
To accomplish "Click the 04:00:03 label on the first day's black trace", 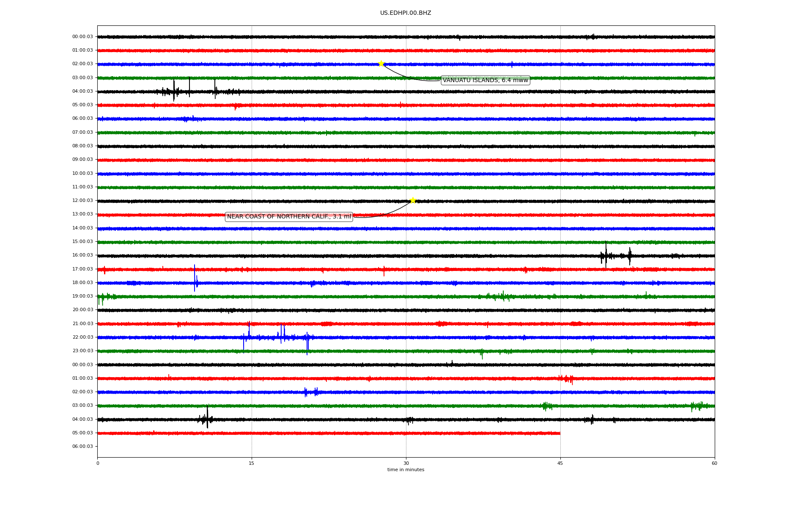I will (x=82, y=91).
